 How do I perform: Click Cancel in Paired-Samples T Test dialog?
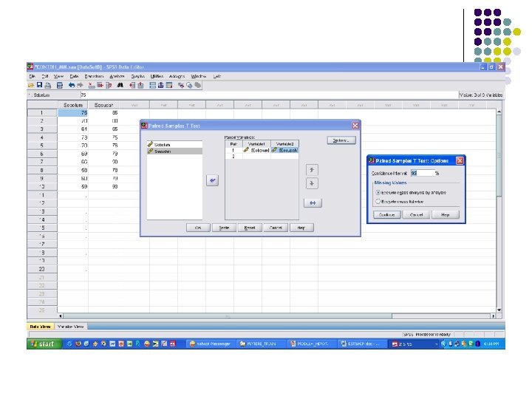[276, 228]
